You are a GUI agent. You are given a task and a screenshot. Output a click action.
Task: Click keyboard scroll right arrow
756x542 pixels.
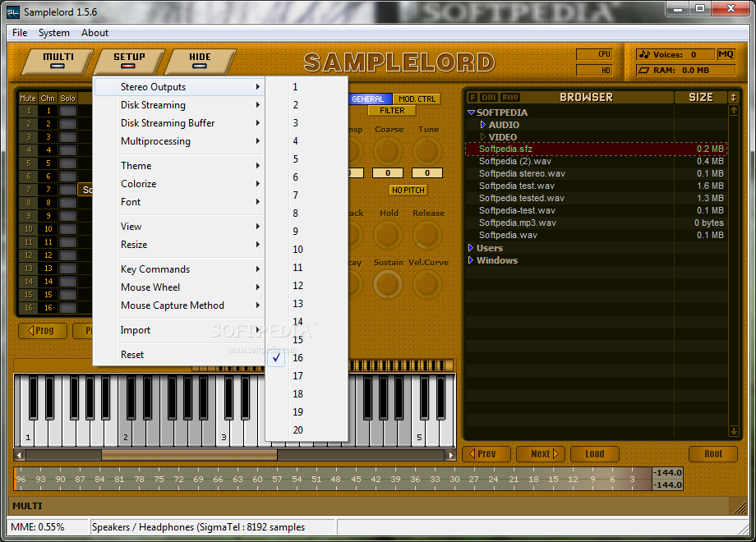coord(451,455)
